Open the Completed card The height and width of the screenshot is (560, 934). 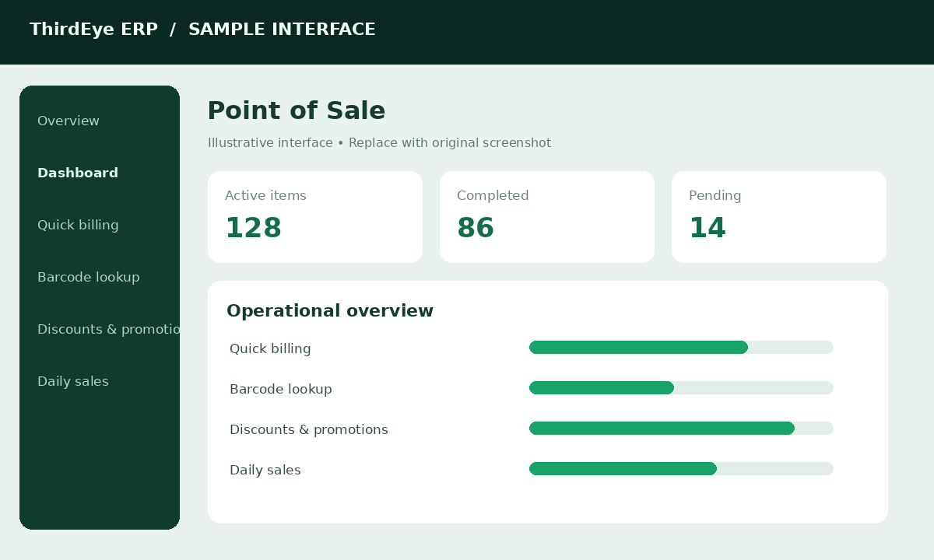pos(547,217)
